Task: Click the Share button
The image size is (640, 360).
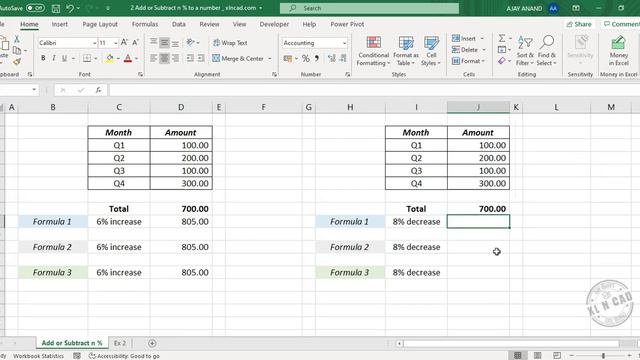Action: click(579, 24)
